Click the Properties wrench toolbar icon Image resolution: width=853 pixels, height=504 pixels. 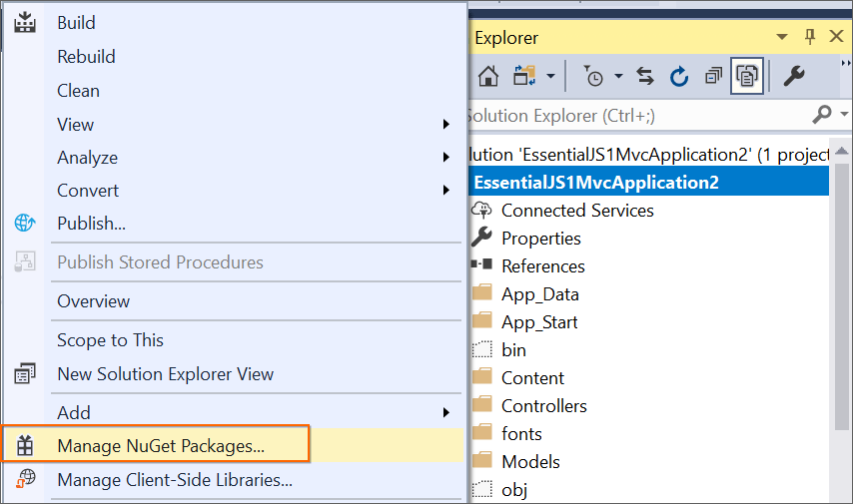coord(794,76)
